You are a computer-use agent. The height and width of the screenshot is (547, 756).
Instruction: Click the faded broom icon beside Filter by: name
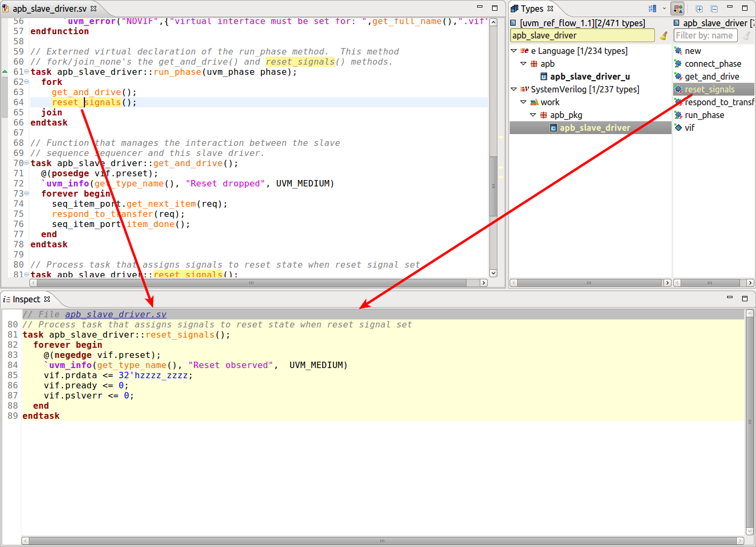(x=747, y=35)
